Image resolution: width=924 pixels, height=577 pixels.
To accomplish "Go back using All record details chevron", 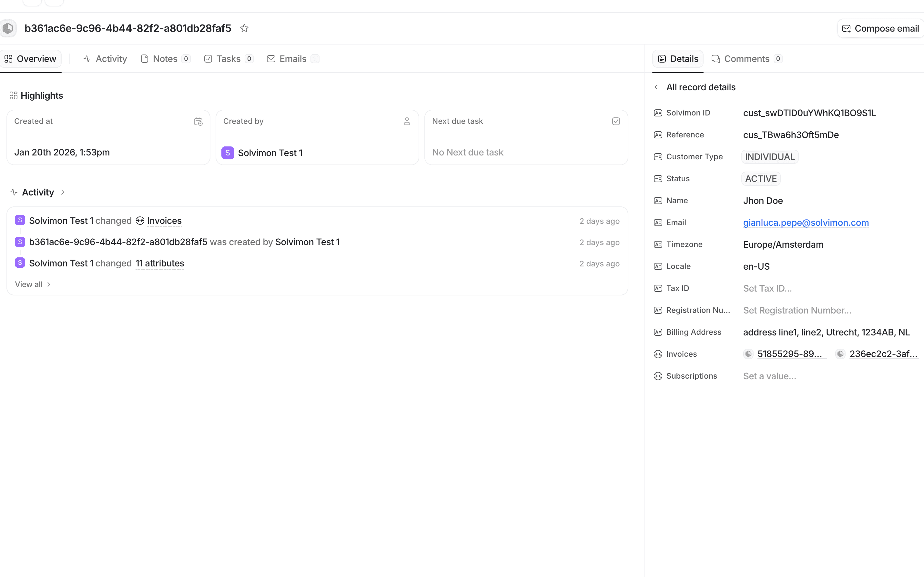I will (656, 87).
